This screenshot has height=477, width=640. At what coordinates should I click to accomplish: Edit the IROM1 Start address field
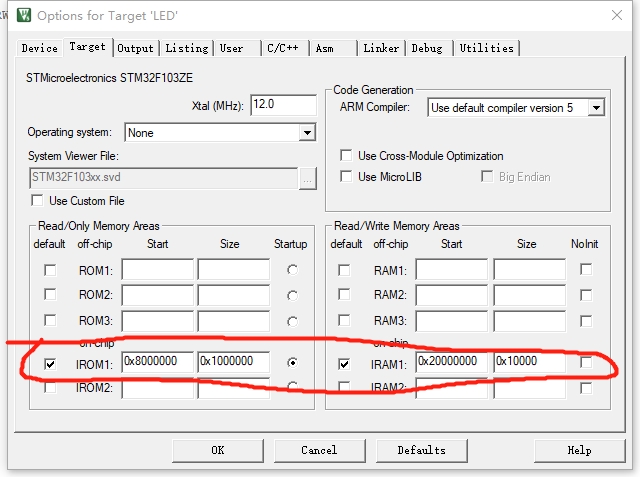(157, 362)
